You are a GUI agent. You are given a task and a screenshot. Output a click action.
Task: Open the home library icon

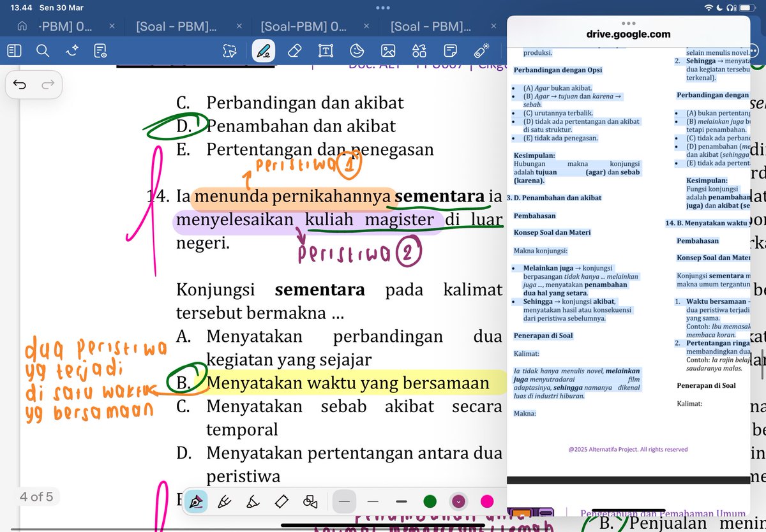22,27
